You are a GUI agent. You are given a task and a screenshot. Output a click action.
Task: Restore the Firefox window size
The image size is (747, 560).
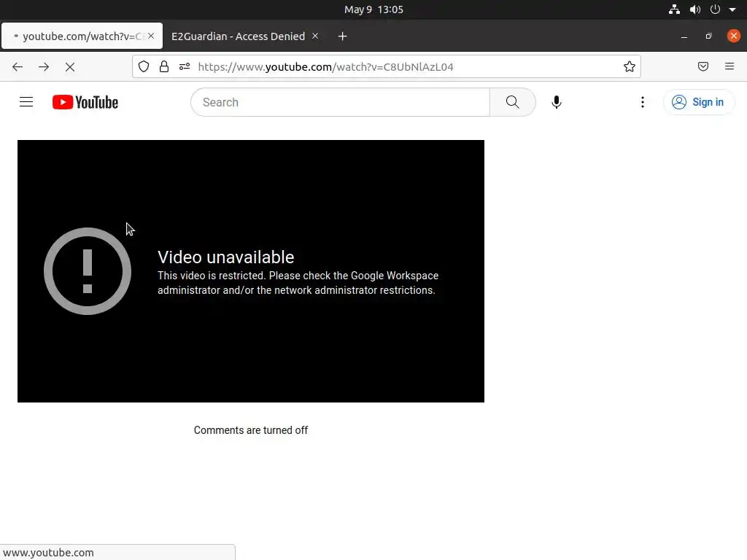[x=709, y=36]
